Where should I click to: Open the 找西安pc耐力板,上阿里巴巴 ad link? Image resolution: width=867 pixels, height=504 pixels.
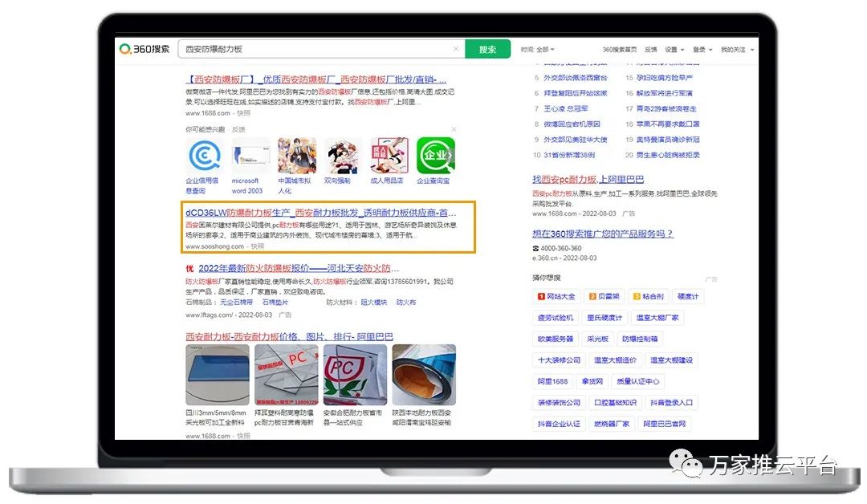coord(588,180)
